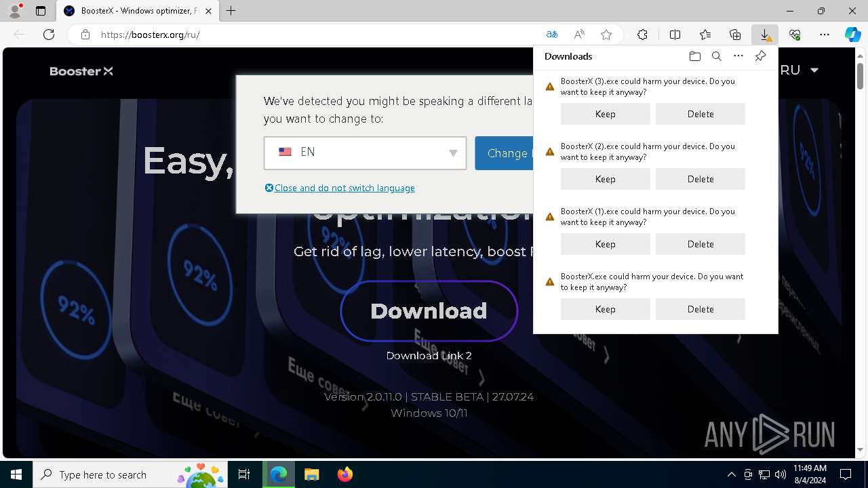Viewport: 868px width, 488px height.
Task: Add this page to favorites with the star icon
Action: click(606, 35)
